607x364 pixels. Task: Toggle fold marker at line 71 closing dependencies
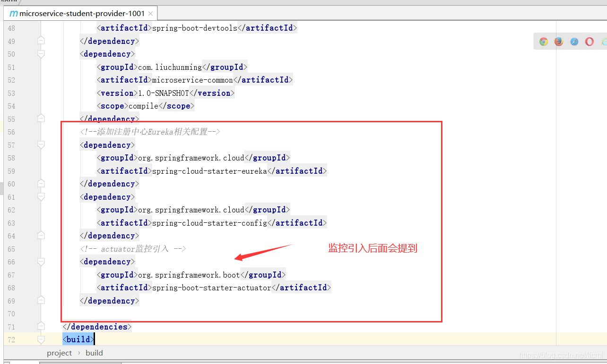coord(41,326)
